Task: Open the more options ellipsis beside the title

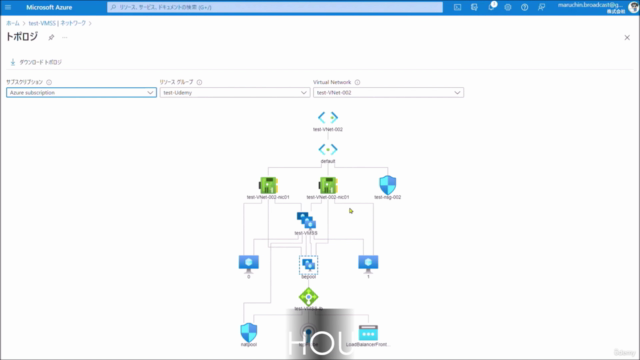Action: [64, 38]
